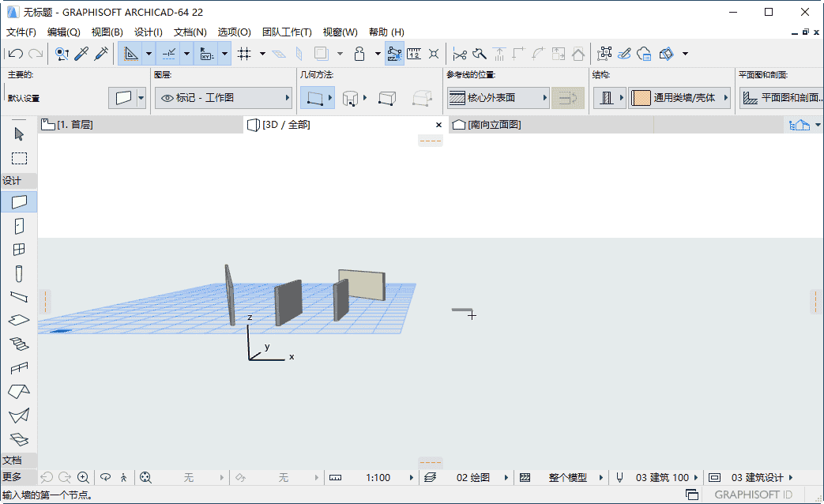Viewport: 824px width, 504px height.
Task: Toggle the snap grid display
Action: [247, 53]
